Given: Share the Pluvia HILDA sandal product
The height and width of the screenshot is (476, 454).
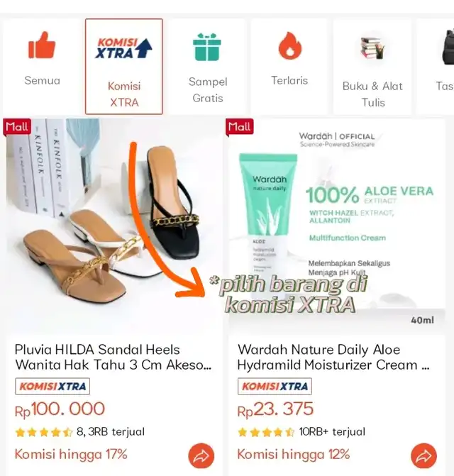Looking at the screenshot, I should click(201, 455).
